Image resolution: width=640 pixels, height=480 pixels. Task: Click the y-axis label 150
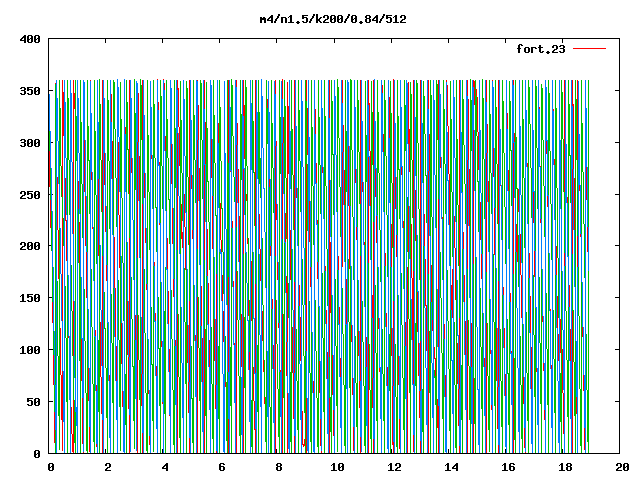(30, 298)
